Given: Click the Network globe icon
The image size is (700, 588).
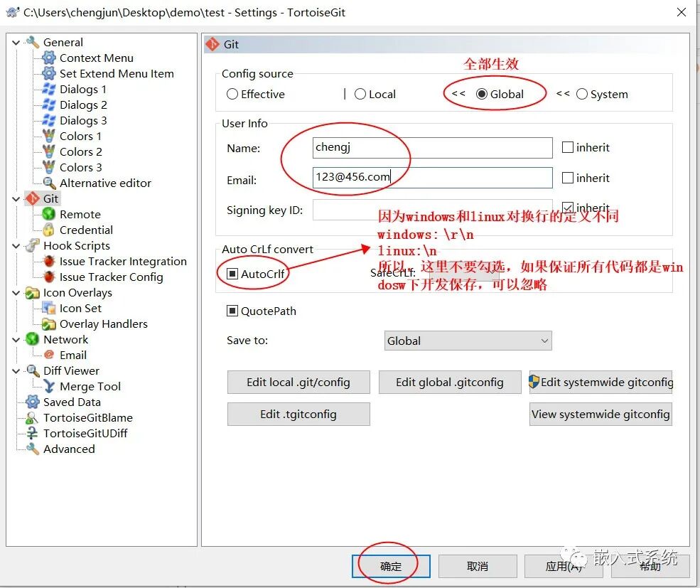Looking at the screenshot, I should (33, 339).
